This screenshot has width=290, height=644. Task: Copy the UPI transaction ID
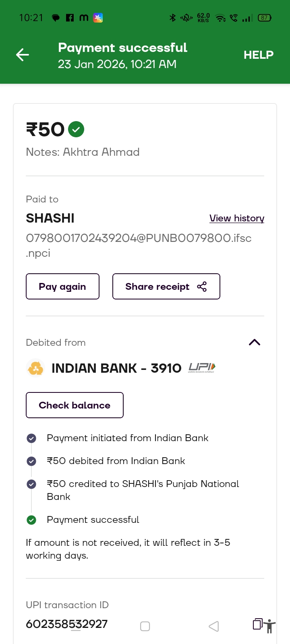point(257,624)
